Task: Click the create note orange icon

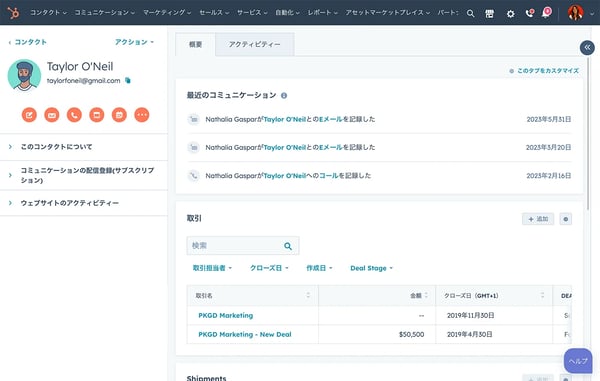Action: point(29,115)
